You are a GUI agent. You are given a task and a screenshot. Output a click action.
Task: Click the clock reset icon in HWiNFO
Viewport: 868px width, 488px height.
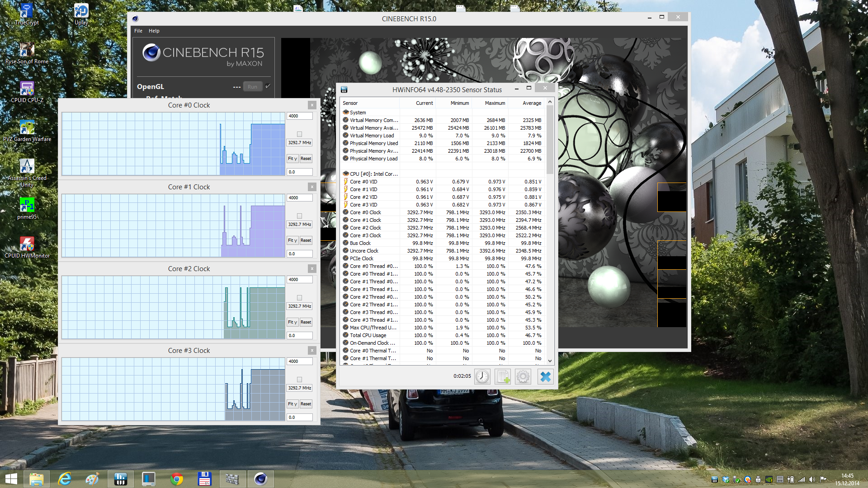click(482, 376)
